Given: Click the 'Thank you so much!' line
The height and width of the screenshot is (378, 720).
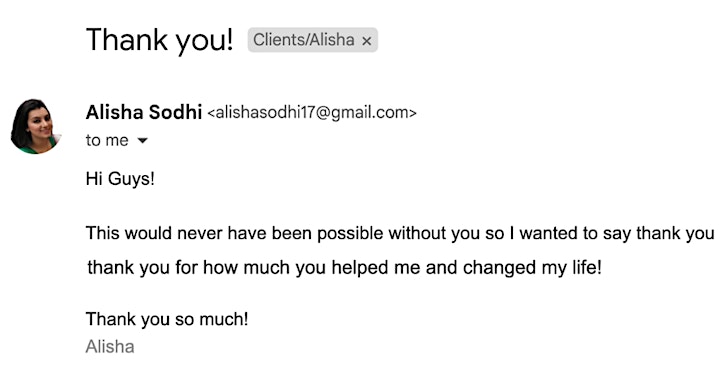Looking at the screenshot, I should (167, 319).
